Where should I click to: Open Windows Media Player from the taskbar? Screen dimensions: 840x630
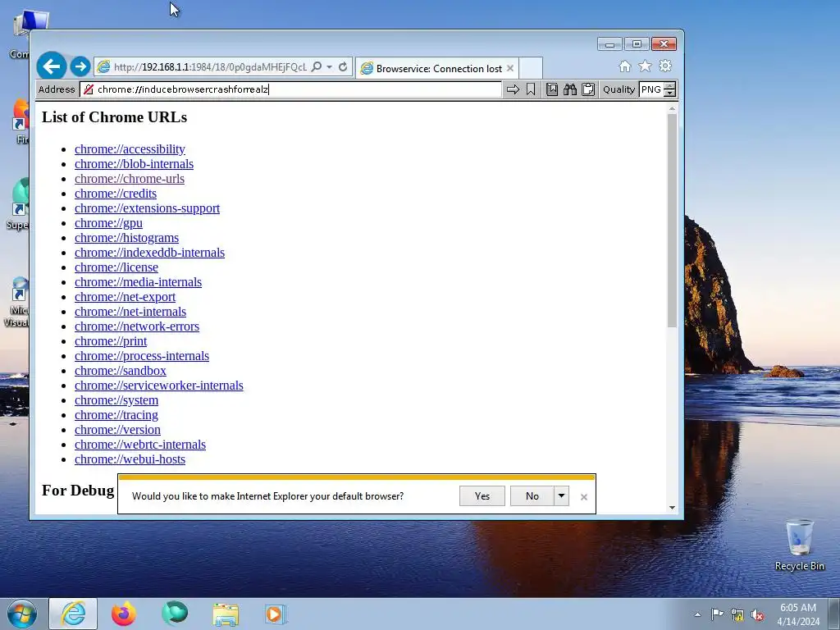(x=276, y=614)
